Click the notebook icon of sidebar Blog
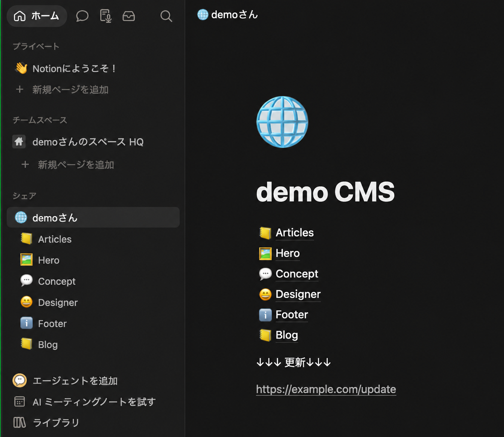 coord(26,343)
